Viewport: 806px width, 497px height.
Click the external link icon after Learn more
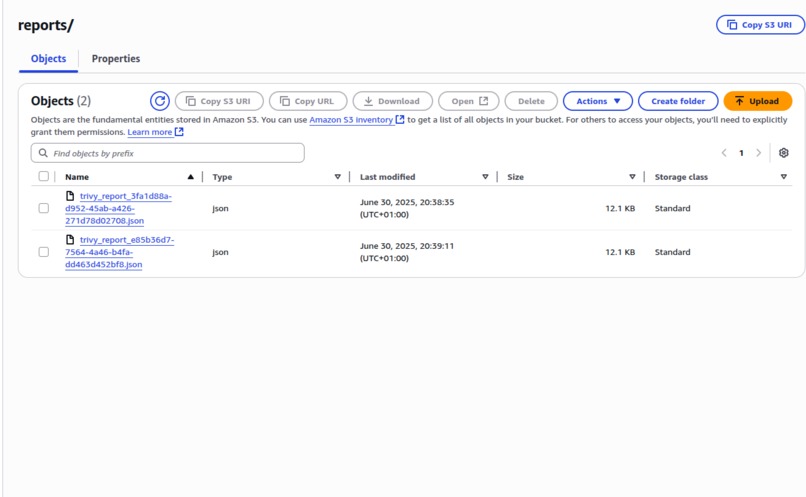click(x=179, y=132)
